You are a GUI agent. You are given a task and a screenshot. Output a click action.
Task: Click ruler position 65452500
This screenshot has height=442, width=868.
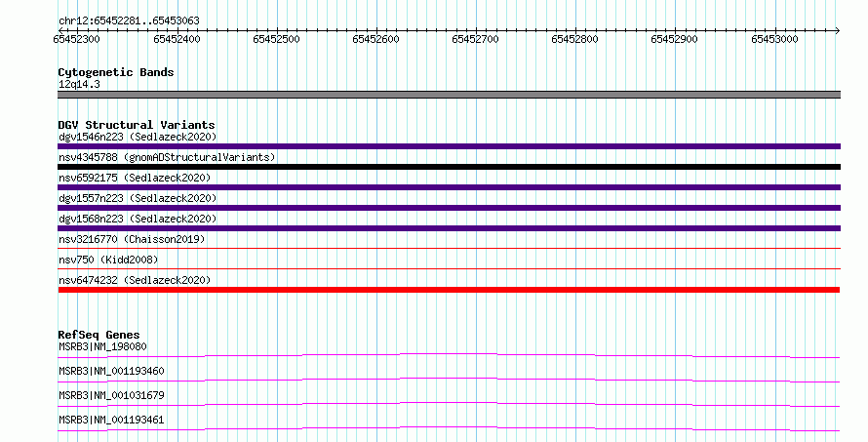pyautogui.click(x=276, y=39)
